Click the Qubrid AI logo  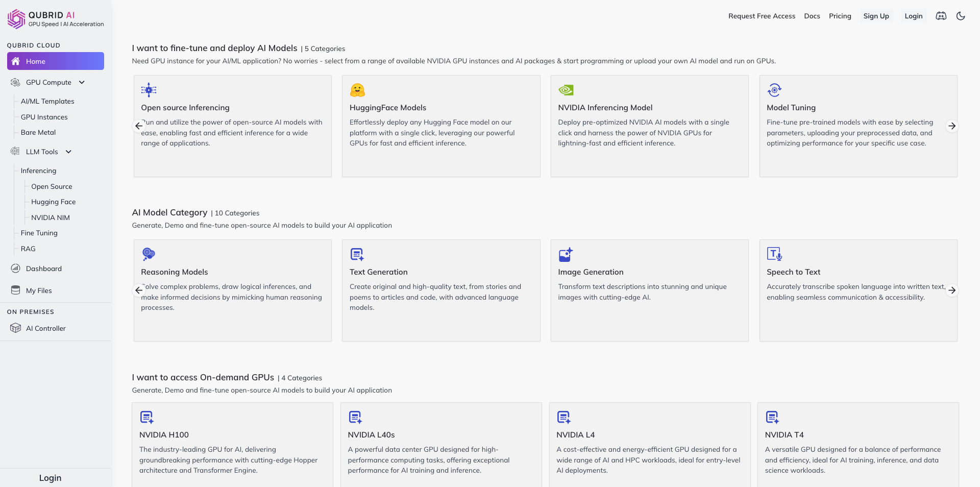pos(16,19)
